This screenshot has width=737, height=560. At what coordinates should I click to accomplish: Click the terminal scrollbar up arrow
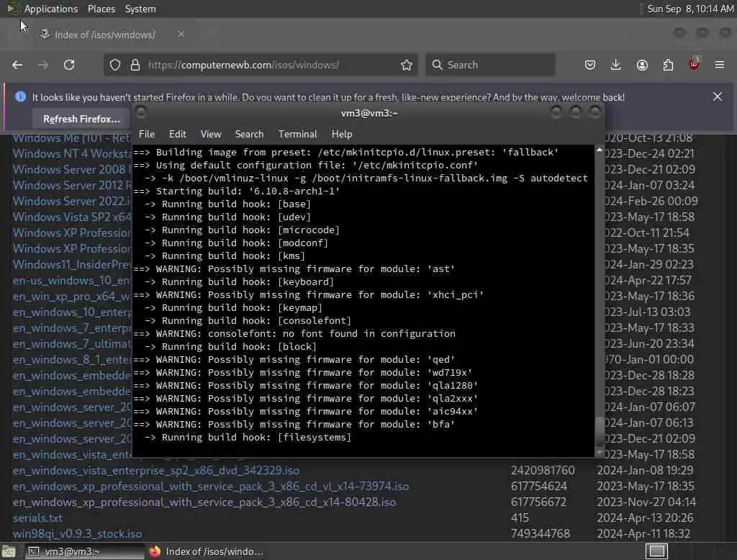(x=600, y=150)
